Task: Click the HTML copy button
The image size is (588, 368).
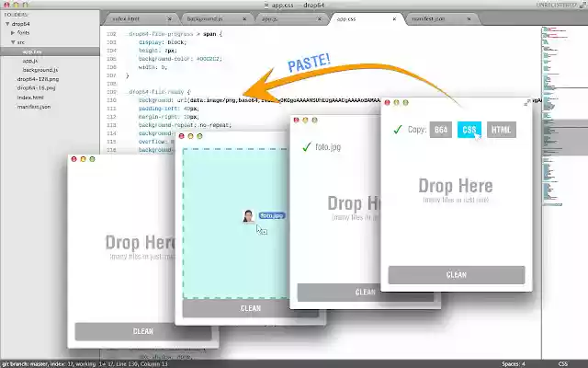Action: click(x=502, y=130)
